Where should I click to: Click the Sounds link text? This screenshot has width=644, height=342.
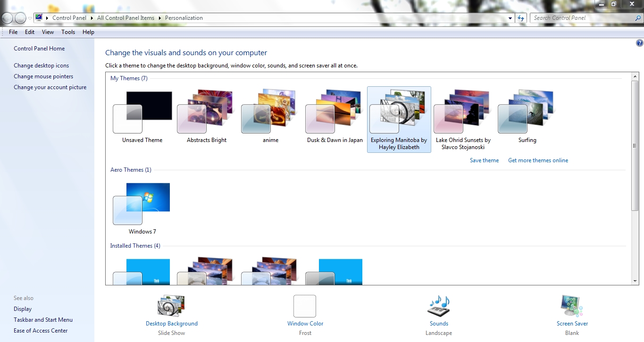click(x=439, y=324)
